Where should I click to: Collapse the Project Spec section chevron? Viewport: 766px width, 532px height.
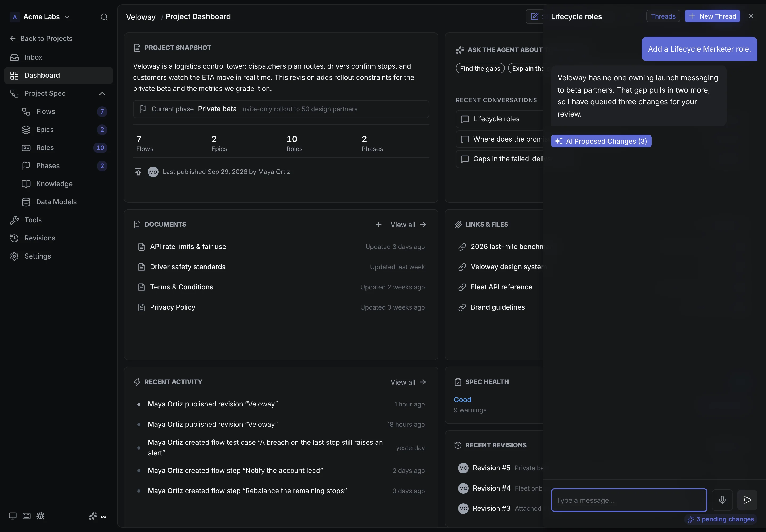point(102,94)
